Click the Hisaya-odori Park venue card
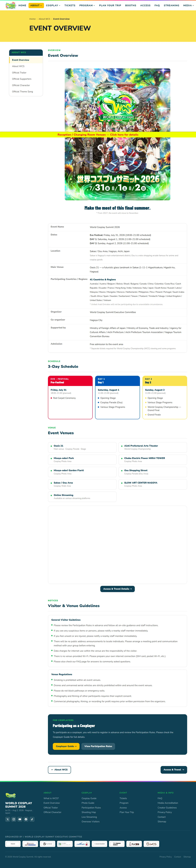This screenshot has width=196, height=868. [82, 460]
